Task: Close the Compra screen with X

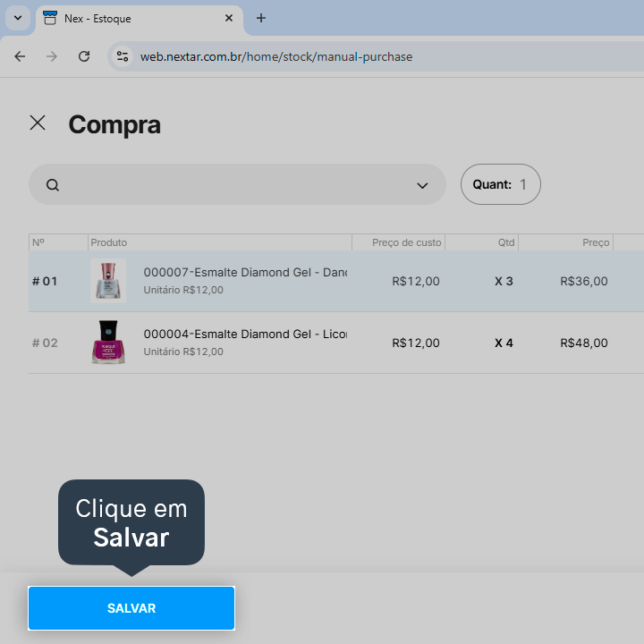Action: point(38,123)
